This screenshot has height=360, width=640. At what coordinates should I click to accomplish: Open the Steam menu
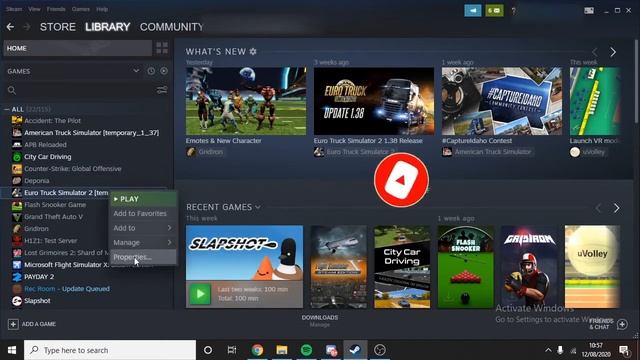14,9
